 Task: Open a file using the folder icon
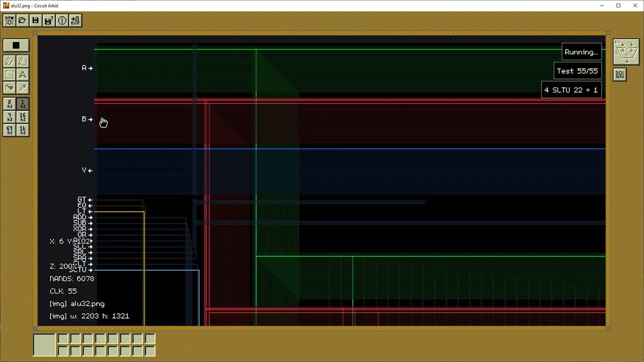pyautogui.click(x=22, y=20)
